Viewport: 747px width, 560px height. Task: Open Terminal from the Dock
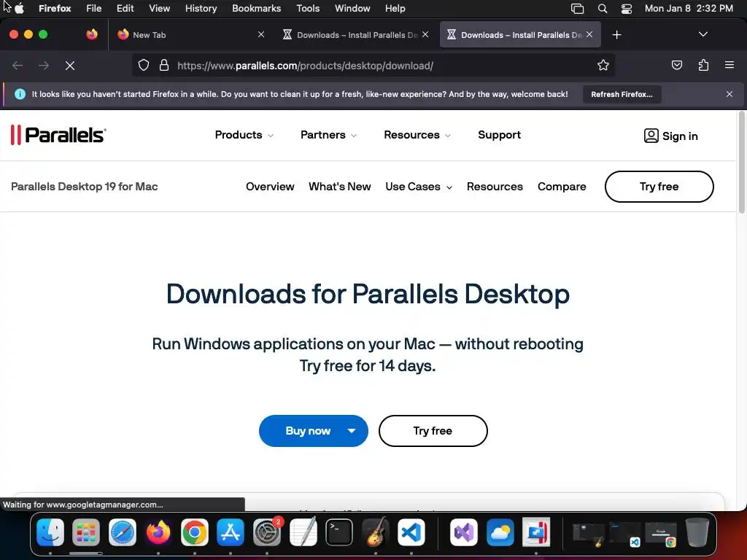point(339,532)
